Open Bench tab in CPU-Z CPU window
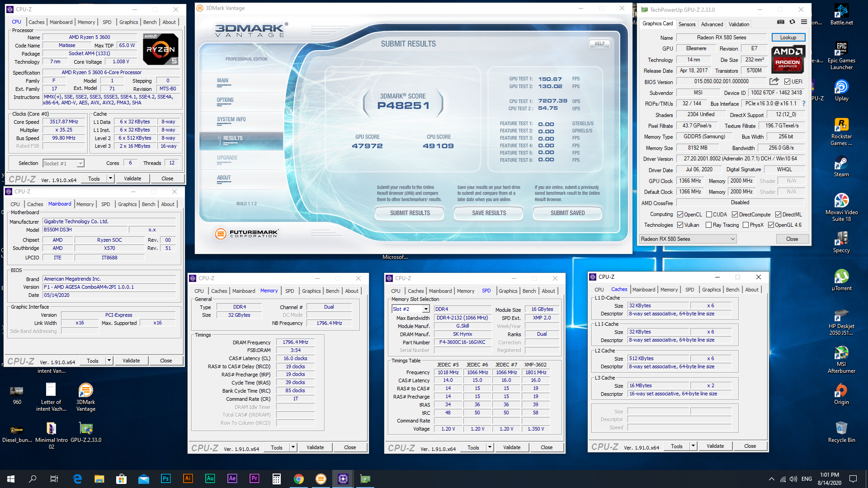 click(x=150, y=22)
